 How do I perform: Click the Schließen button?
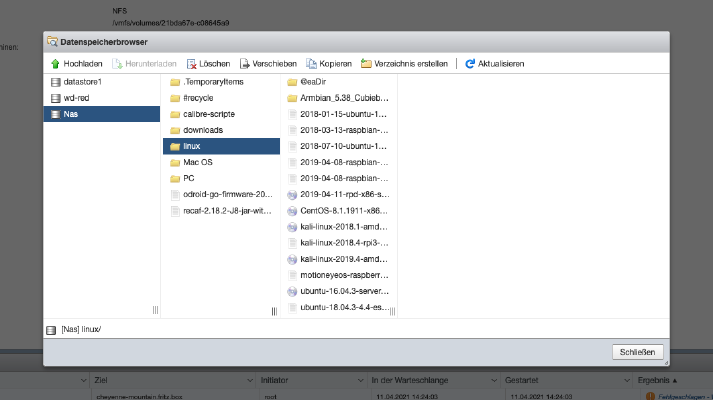point(638,352)
